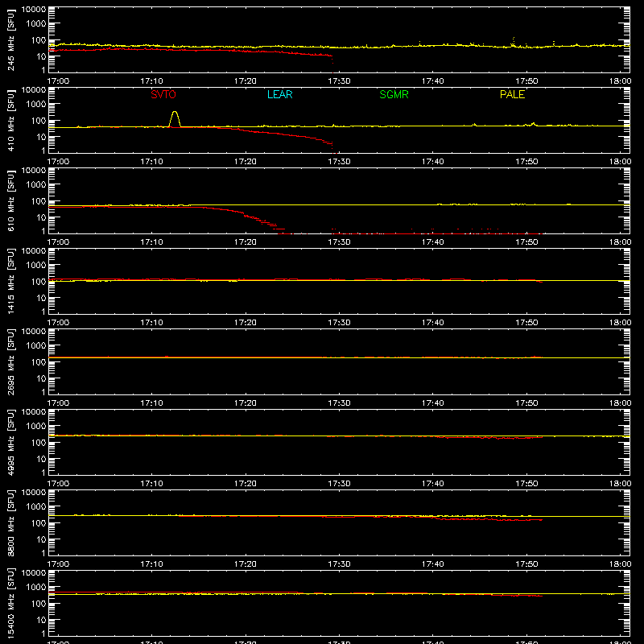Click the 8800 MHz [SFU] axis title
Image resolution: width=644 pixels, height=644 pixels.
click(10, 522)
